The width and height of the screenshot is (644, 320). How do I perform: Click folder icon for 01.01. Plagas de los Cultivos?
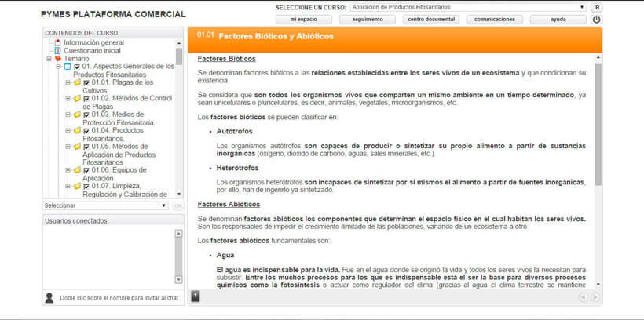click(x=77, y=82)
